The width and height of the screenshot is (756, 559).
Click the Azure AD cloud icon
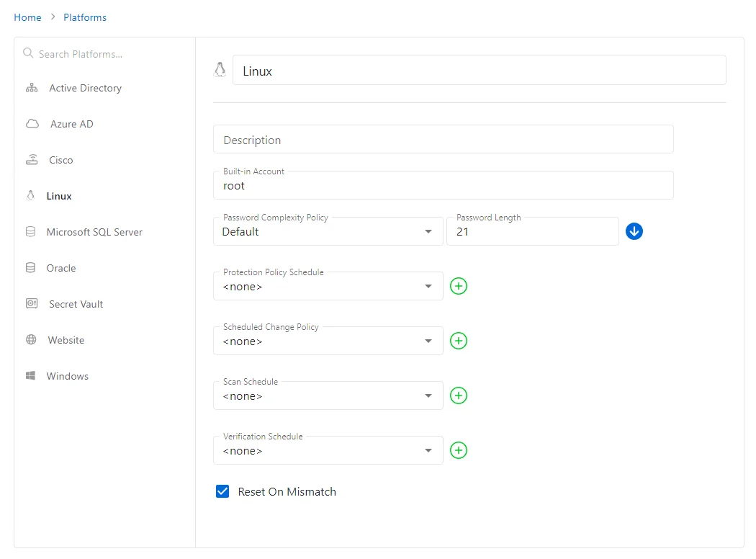pos(32,124)
